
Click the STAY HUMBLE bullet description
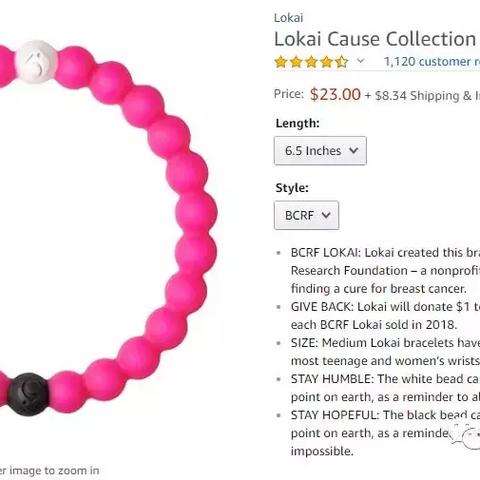point(385,388)
